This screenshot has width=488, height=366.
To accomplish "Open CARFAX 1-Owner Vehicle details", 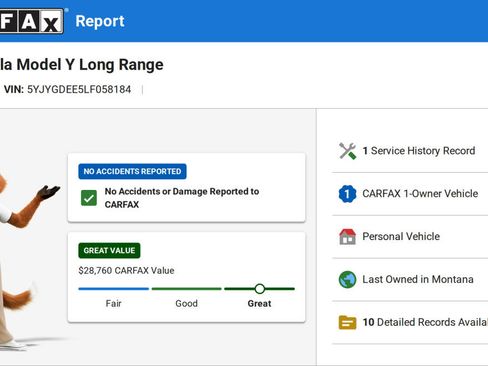I will [x=410, y=194].
